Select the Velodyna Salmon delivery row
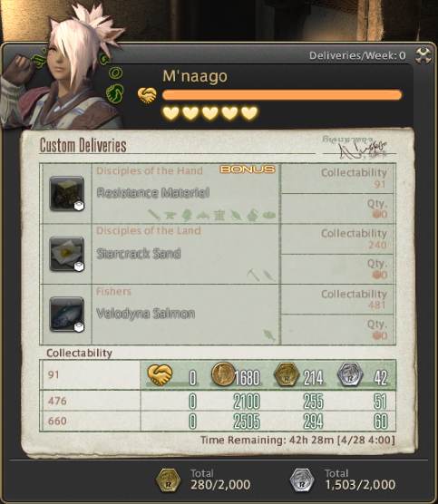The width and height of the screenshot is (438, 504). [x=218, y=315]
